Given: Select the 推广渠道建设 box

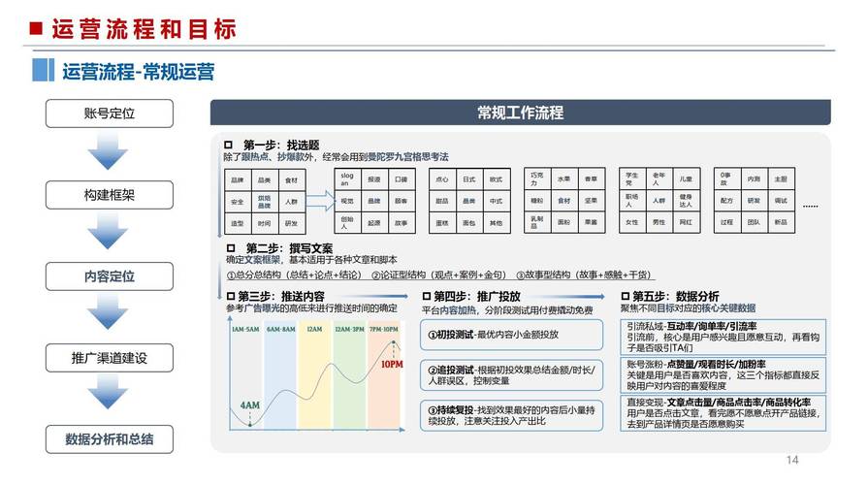Looking at the screenshot, I should [109, 358].
